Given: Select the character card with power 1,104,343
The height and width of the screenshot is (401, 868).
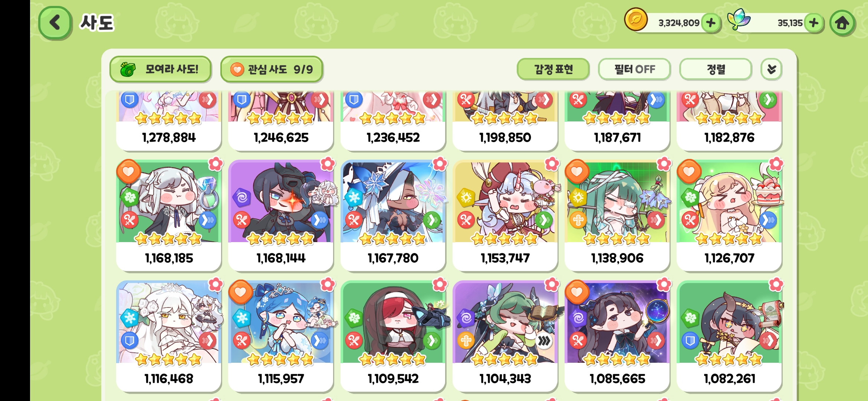Looking at the screenshot, I should click(x=505, y=336).
